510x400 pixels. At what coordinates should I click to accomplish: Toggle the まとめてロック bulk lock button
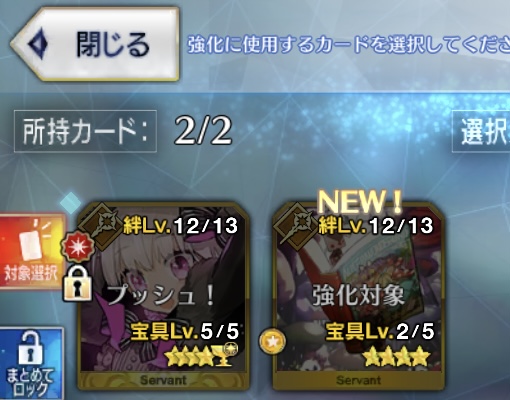pos(32,363)
